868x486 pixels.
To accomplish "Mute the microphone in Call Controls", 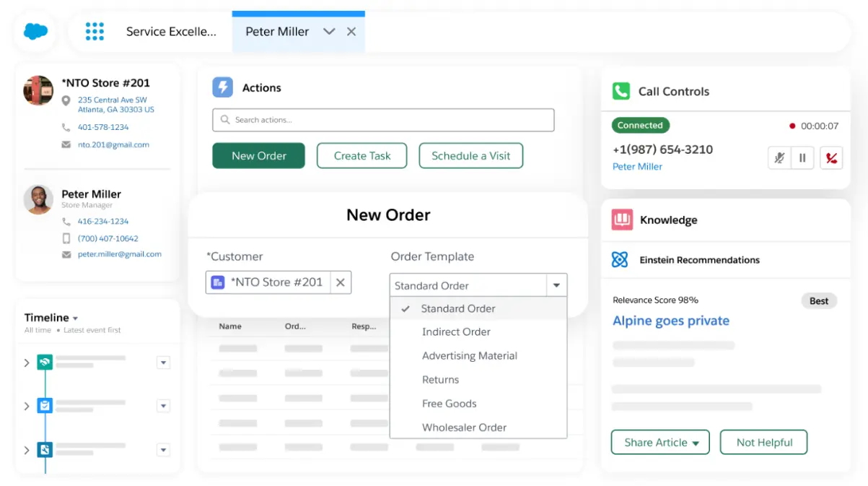I will point(779,158).
